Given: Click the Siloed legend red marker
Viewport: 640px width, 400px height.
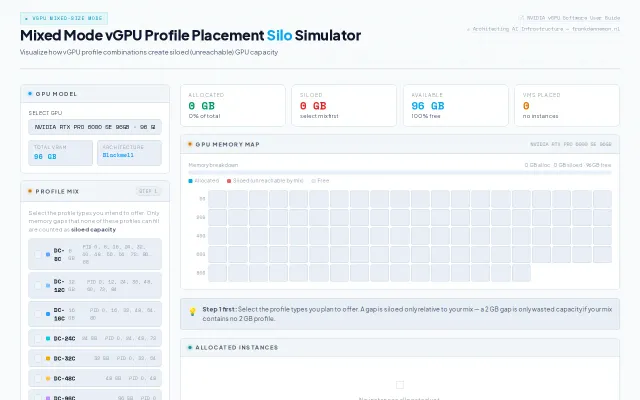Looking at the screenshot, I should coord(229,181).
